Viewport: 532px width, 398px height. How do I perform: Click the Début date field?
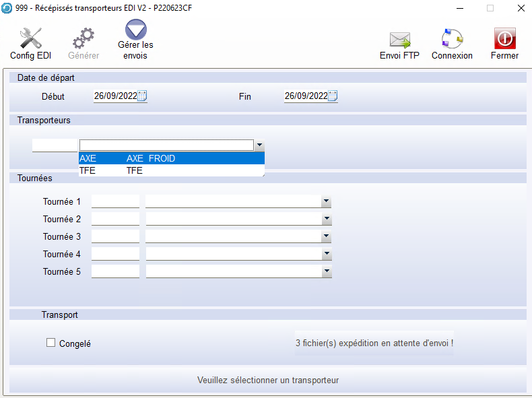115,96
